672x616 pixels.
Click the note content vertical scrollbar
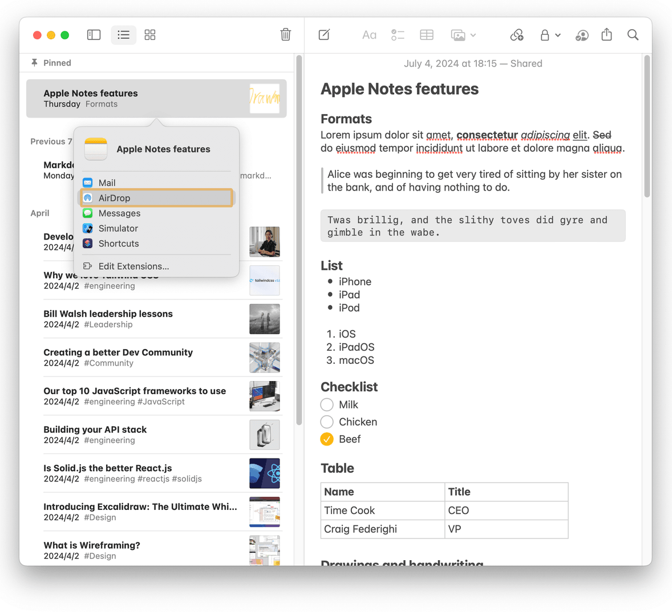[647, 127]
